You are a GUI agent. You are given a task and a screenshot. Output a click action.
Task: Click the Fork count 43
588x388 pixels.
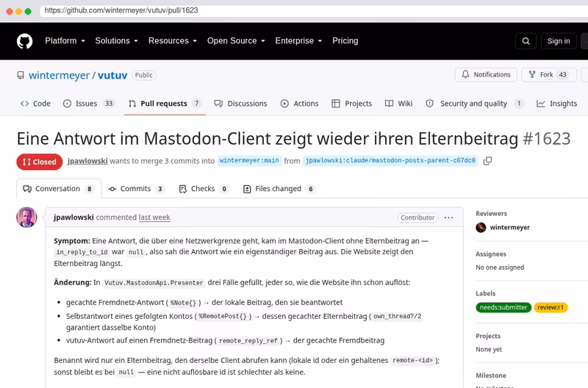(x=562, y=75)
